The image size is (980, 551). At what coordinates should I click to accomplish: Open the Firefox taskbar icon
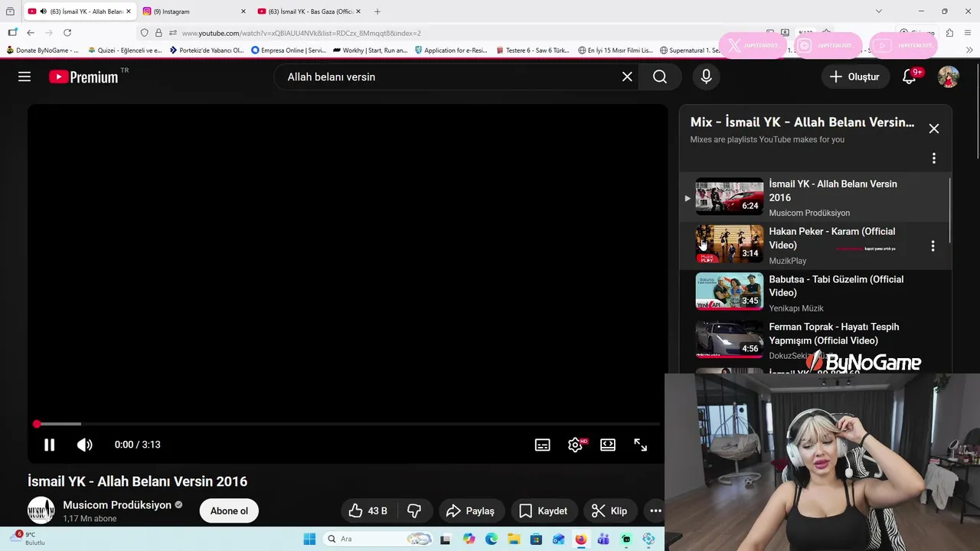[x=580, y=539]
